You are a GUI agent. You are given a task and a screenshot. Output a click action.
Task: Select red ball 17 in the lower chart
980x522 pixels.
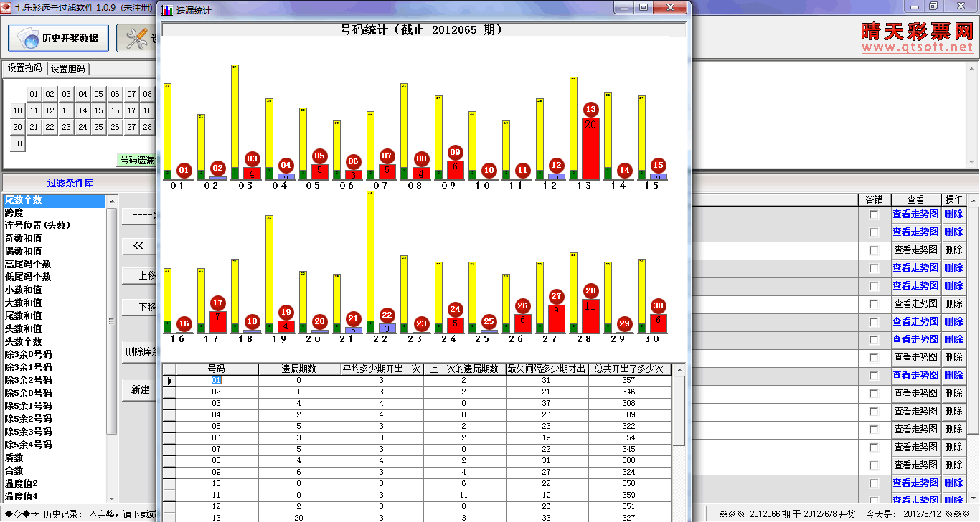click(217, 303)
